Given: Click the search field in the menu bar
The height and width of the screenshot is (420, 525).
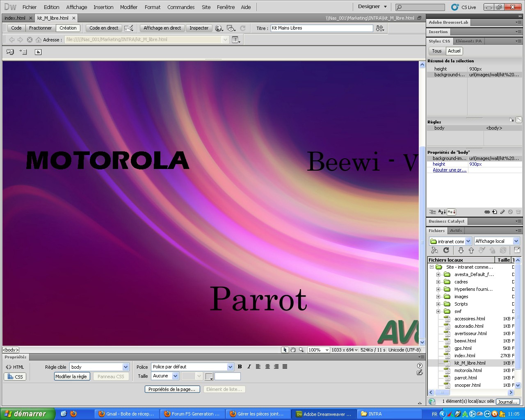Looking at the screenshot, I should click(420, 7).
